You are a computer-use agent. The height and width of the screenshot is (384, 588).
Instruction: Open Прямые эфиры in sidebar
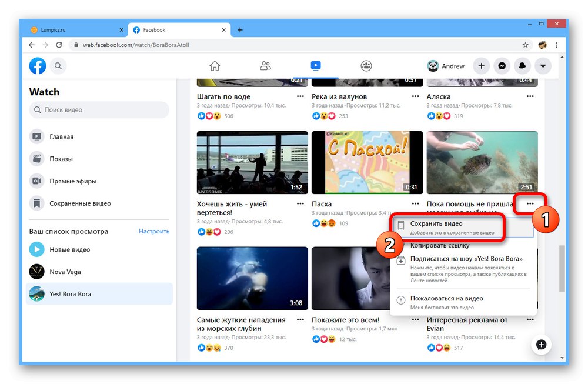pos(99,181)
